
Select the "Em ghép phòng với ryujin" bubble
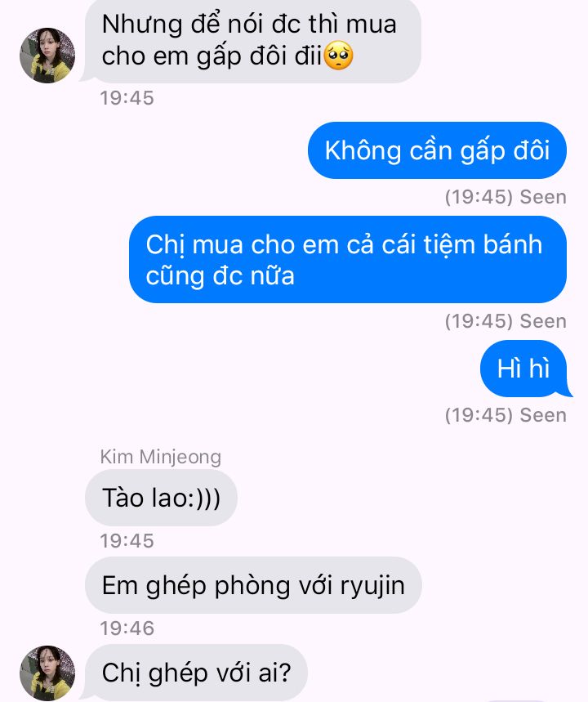click(253, 586)
